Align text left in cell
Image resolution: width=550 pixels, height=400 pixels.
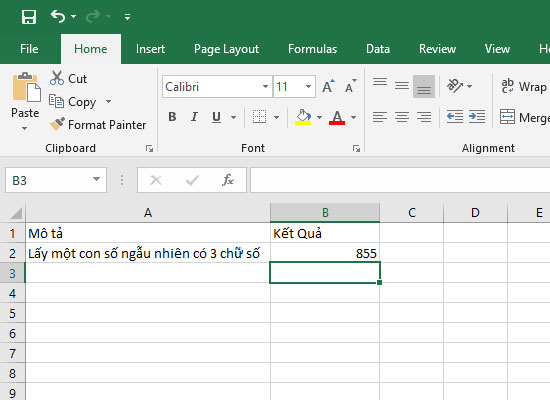pos(380,117)
